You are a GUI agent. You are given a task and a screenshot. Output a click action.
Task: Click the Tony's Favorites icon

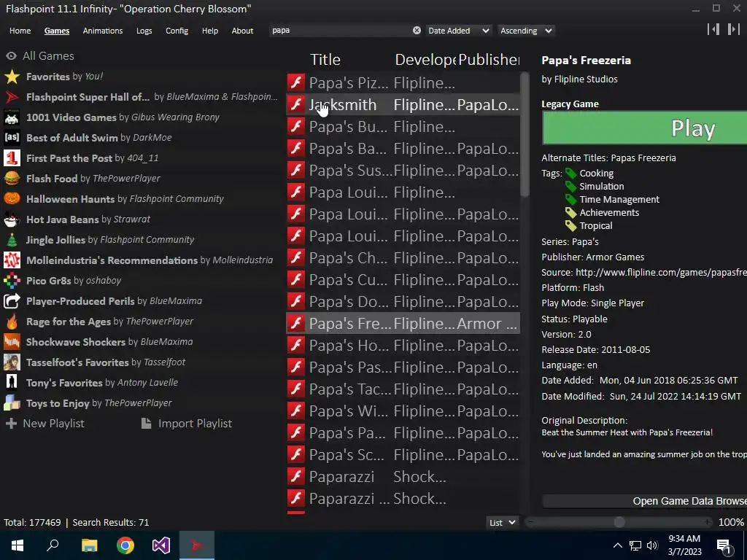click(12, 383)
